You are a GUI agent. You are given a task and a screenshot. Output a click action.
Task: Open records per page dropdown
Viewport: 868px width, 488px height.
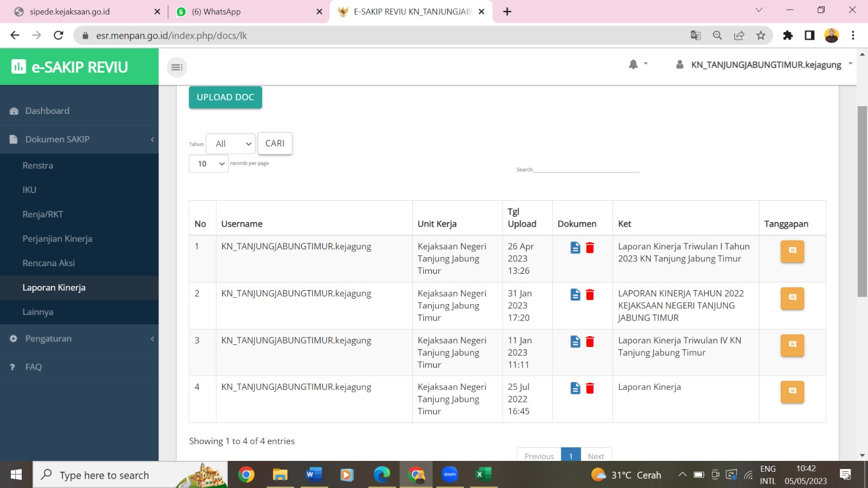coord(209,164)
